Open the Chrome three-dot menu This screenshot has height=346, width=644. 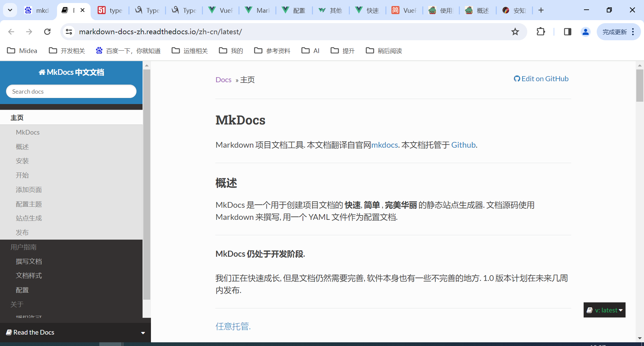(633, 32)
